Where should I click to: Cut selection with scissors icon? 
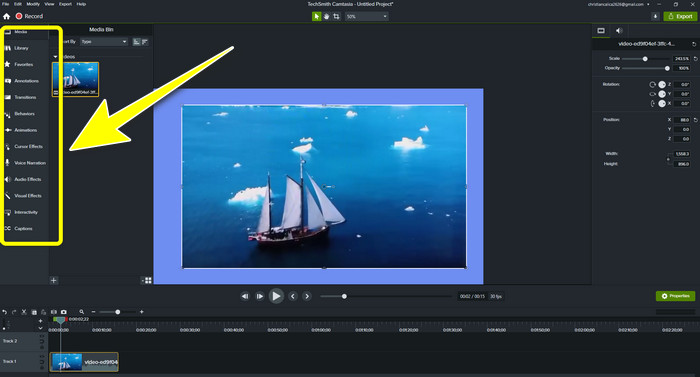click(24, 312)
